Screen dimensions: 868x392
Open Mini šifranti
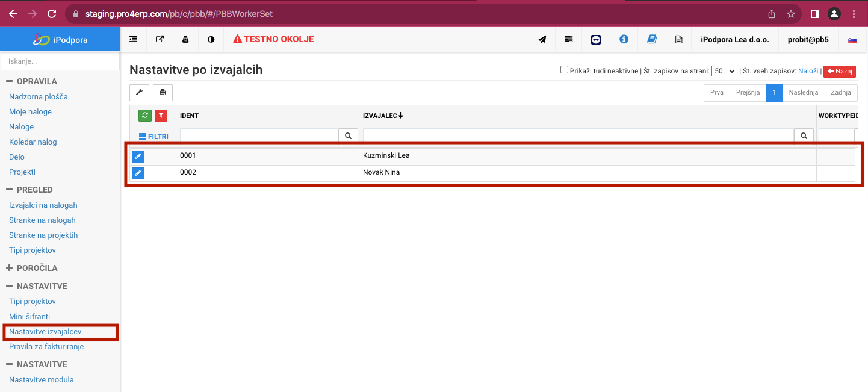[29, 316]
